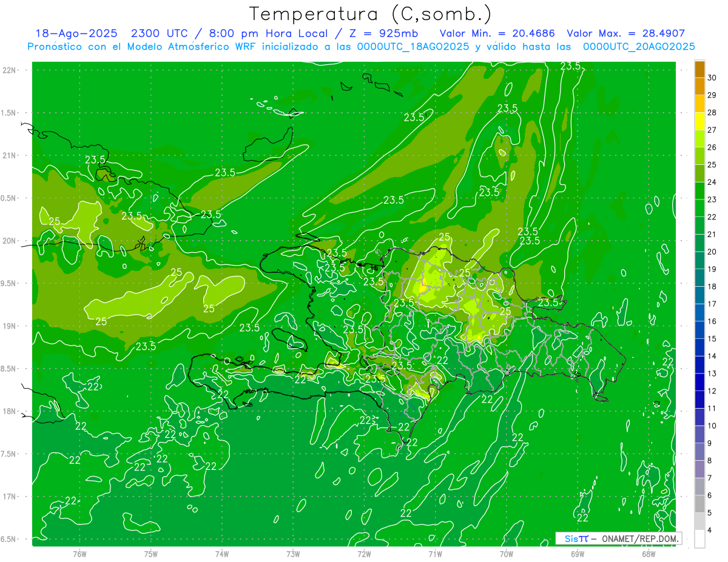The width and height of the screenshot is (728, 562).
Task: Click the "69W" longitude axis label
Action: pyautogui.click(x=578, y=554)
